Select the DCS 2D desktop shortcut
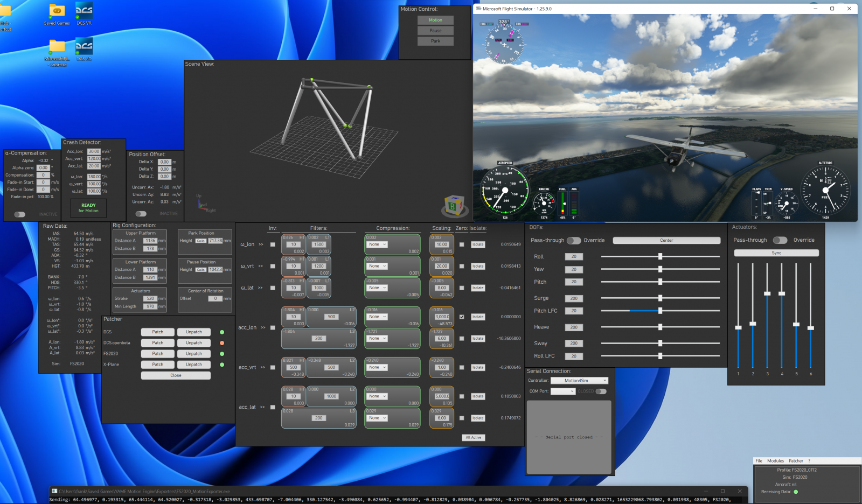 click(84, 46)
